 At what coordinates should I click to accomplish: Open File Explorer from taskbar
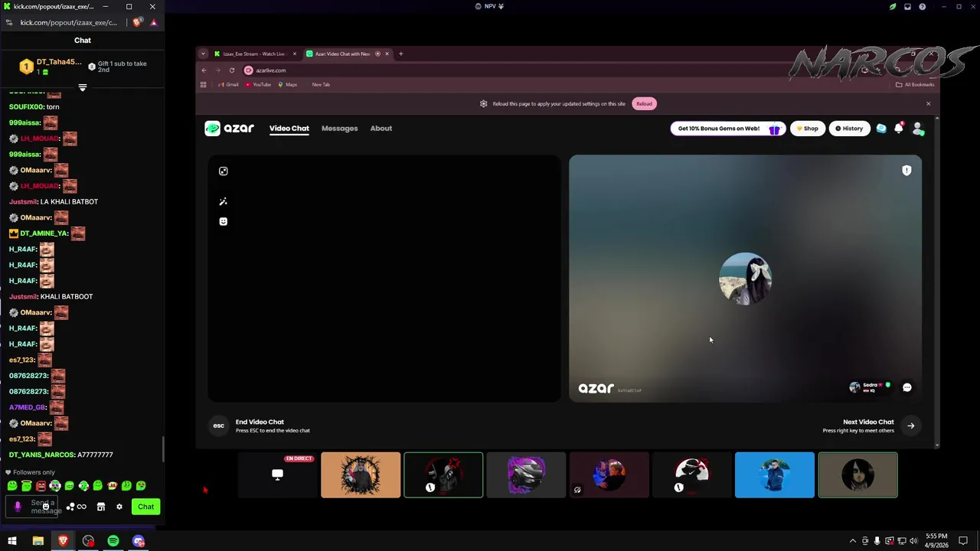(x=38, y=542)
